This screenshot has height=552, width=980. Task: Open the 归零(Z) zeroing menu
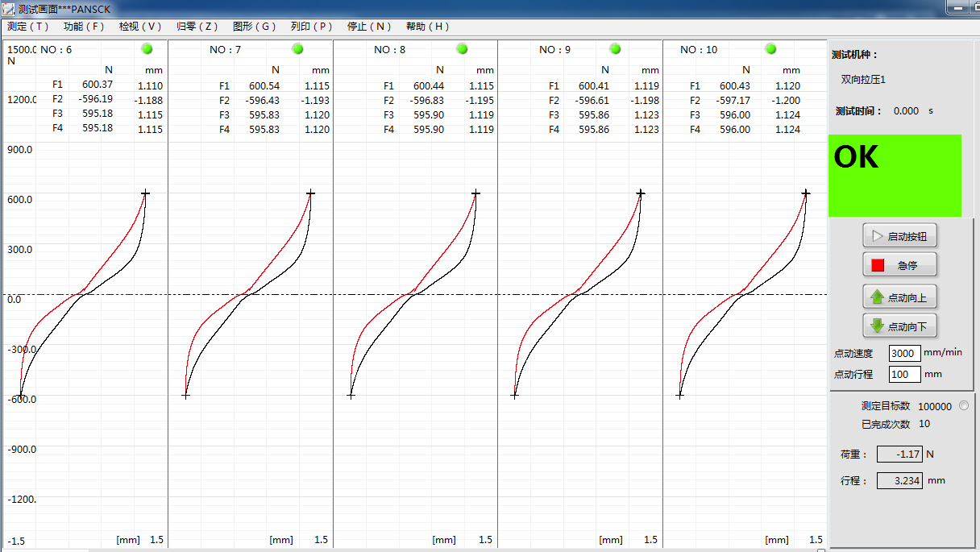pos(197,27)
